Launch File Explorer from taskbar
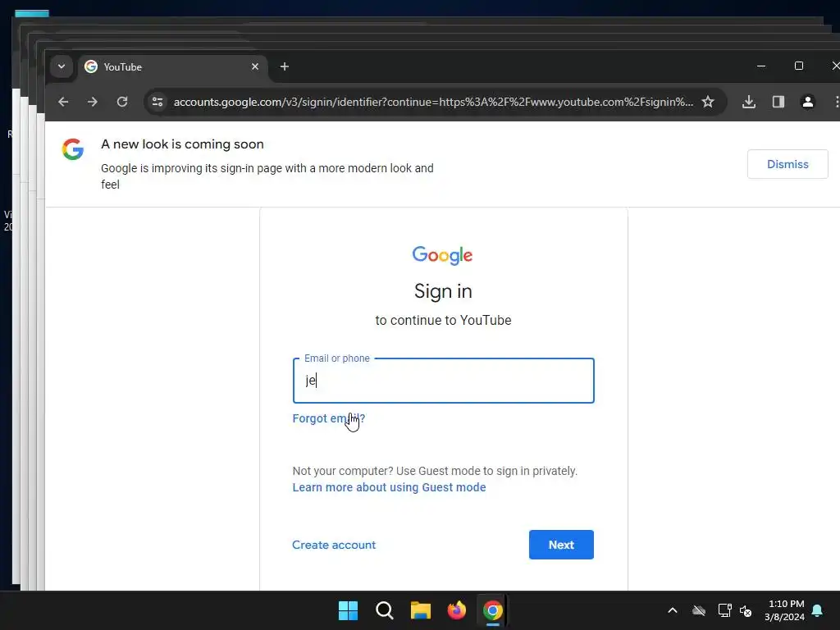Screen dimensions: 840x630 421,610
